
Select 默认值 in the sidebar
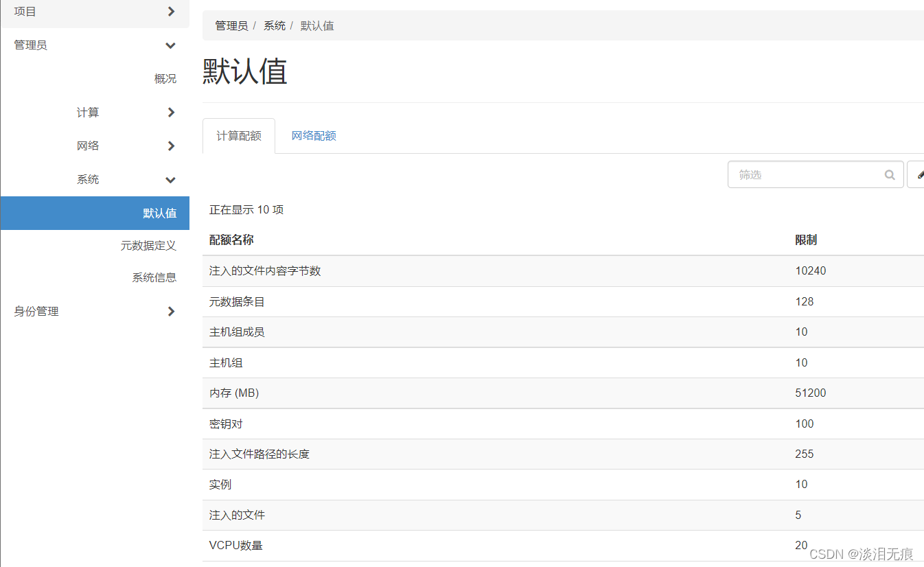click(95, 213)
